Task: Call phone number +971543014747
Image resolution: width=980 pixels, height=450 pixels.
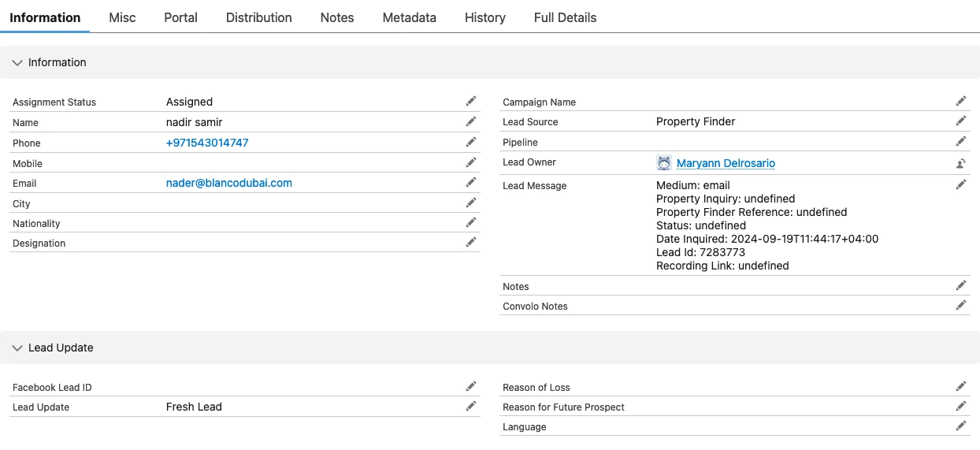Action: point(207,143)
